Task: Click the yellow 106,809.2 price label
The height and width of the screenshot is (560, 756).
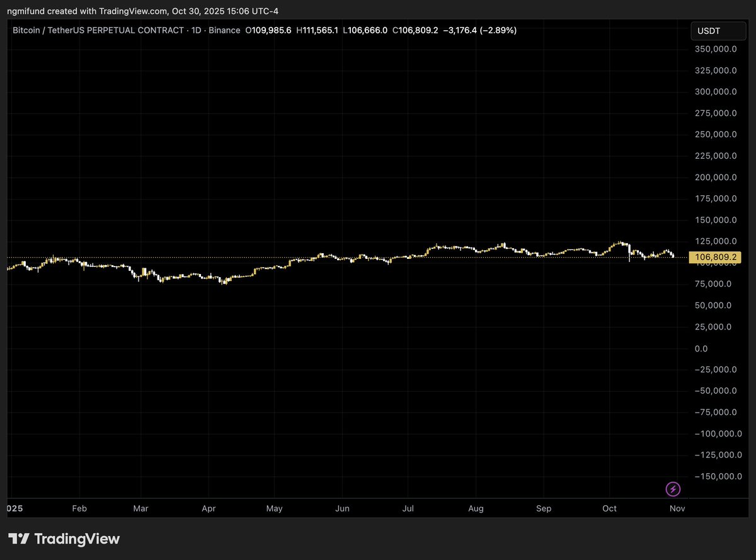Action: (715, 257)
